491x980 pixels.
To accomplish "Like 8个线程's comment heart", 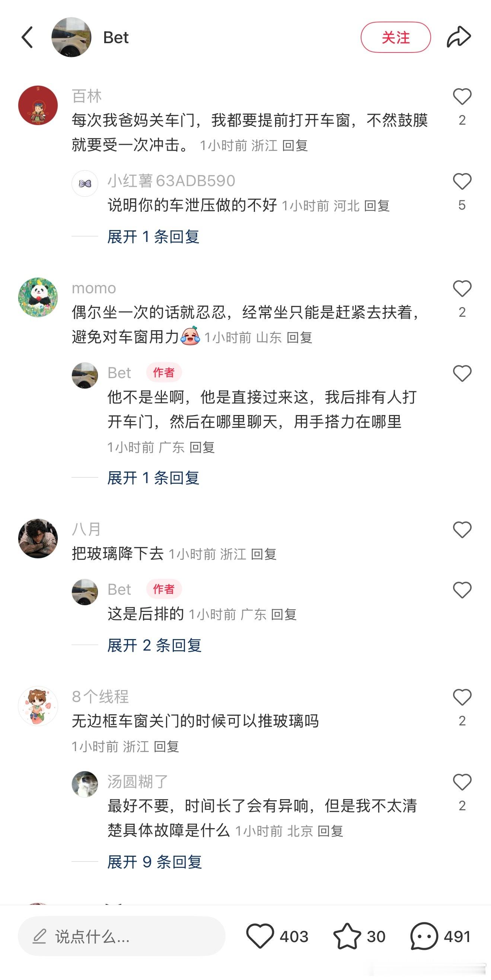I will coord(462,697).
